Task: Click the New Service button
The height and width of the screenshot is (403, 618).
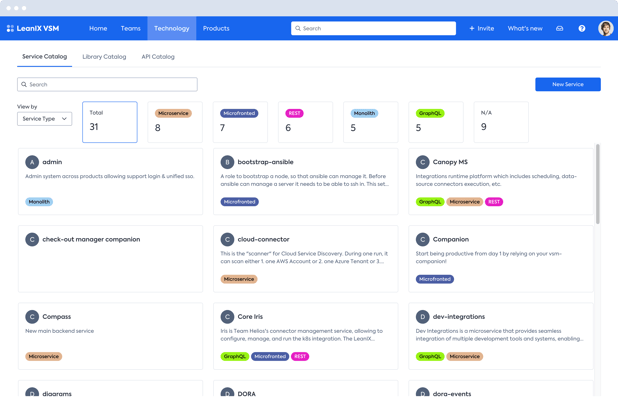Action: [x=568, y=84]
